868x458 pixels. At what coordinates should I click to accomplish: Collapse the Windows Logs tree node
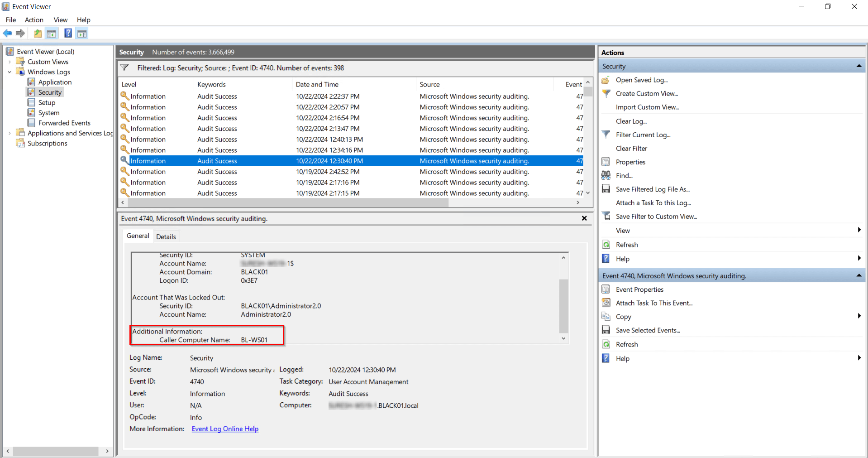10,72
